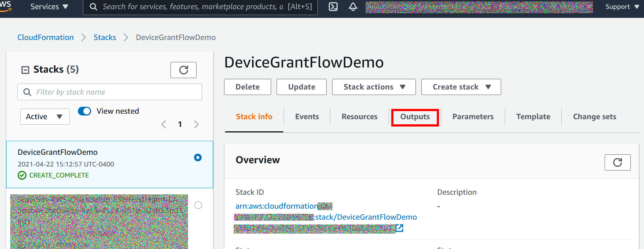This screenshot has width=644, height=249.
Task: Toggle the View nested switch
Action: [x=84, y=111]
